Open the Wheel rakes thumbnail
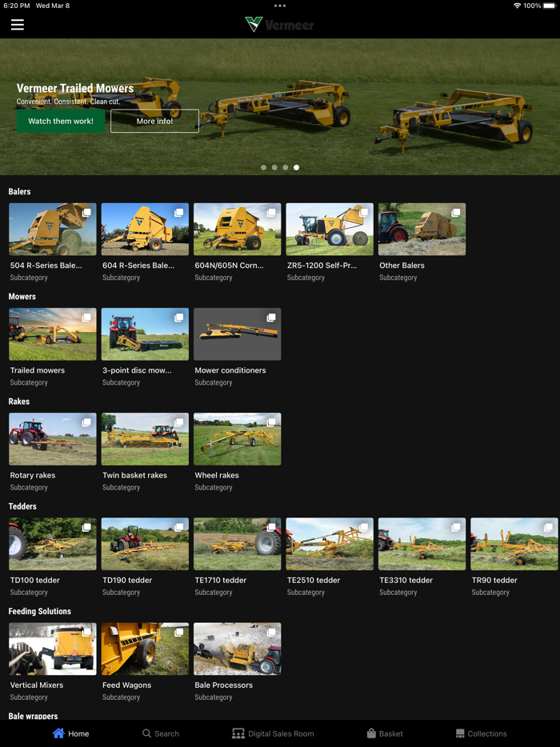 (238, 439)
